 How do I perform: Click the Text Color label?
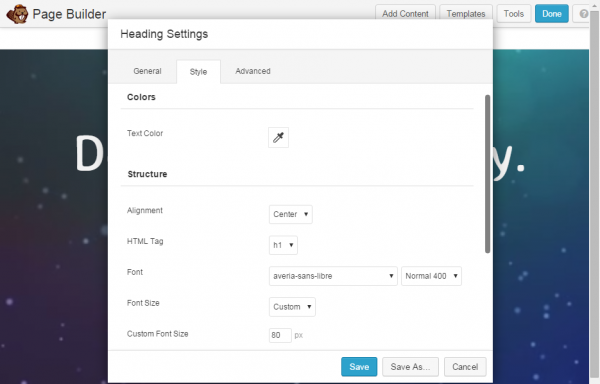(x=145, y=133)
